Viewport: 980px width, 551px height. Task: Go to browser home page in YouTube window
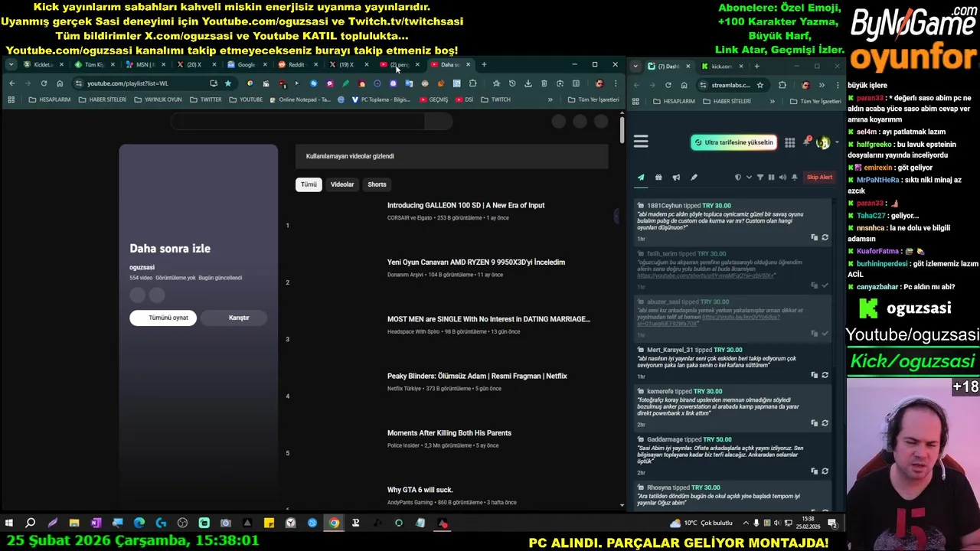tap(60, 83)
